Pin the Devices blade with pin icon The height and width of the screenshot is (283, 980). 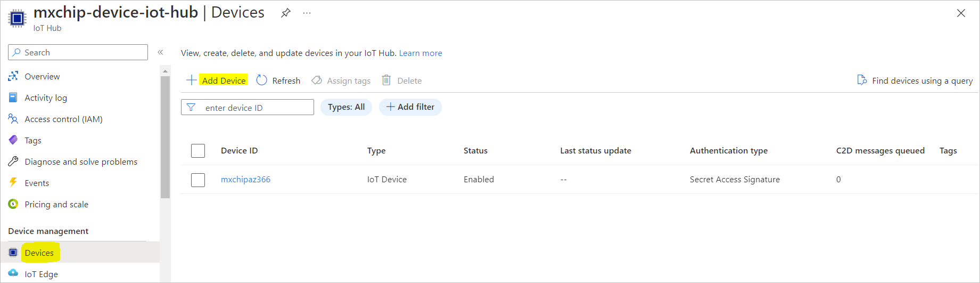coord(286,13)
